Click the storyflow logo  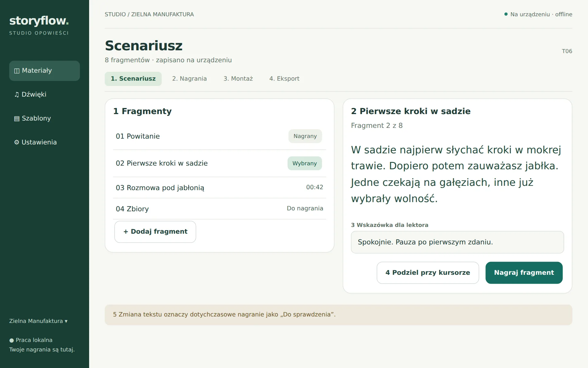coord(39,21)
